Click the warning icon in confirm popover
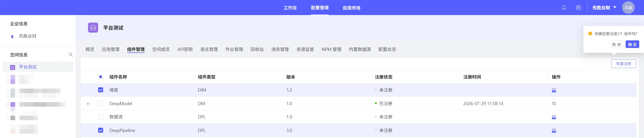 pos(590,33)
